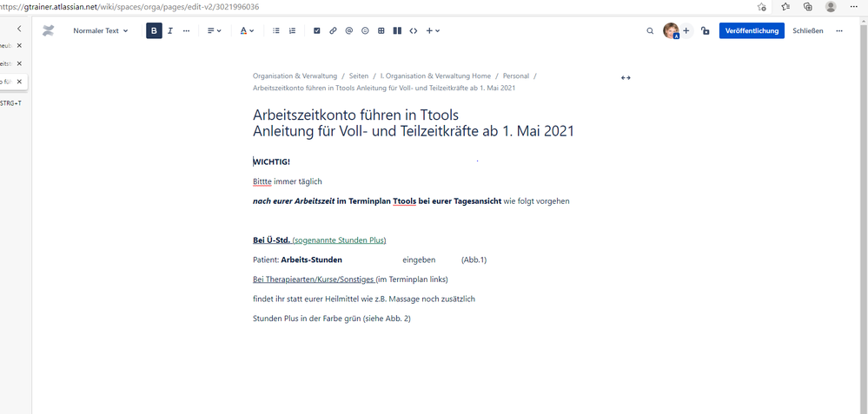The height and width of the screenshot is (414, 868).
Task: Insert a numbered list
Action: click(292, 31)
